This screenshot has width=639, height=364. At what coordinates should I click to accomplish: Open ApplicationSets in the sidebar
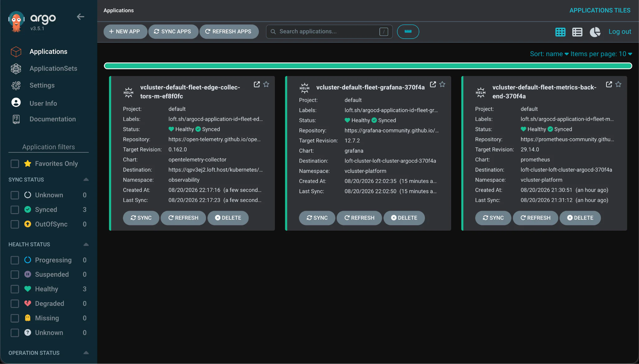click(53, 68)
